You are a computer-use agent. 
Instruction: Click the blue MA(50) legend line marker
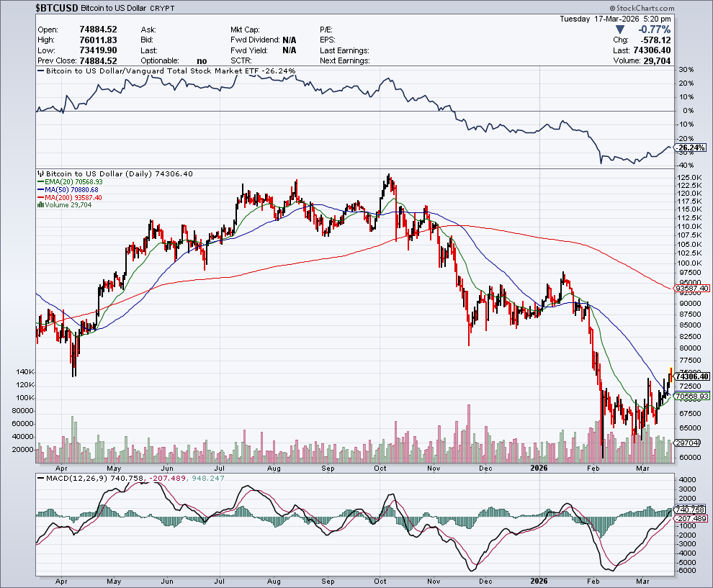pos(40,190)
